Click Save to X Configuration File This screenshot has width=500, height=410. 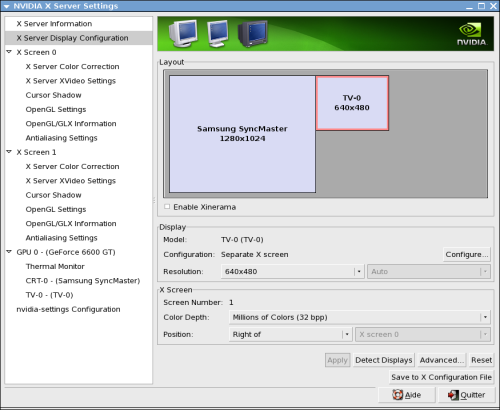coord(441,377)
